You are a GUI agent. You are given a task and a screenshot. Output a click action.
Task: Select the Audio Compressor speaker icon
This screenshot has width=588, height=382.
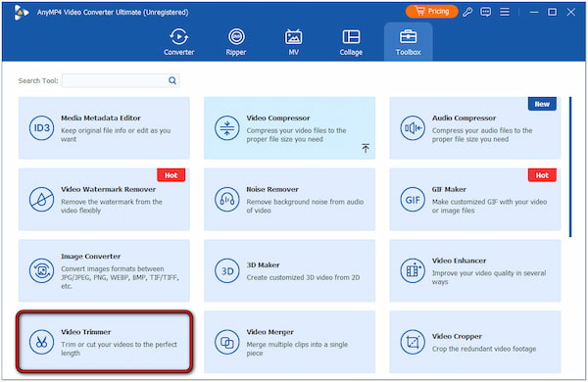tap(413, 128)
